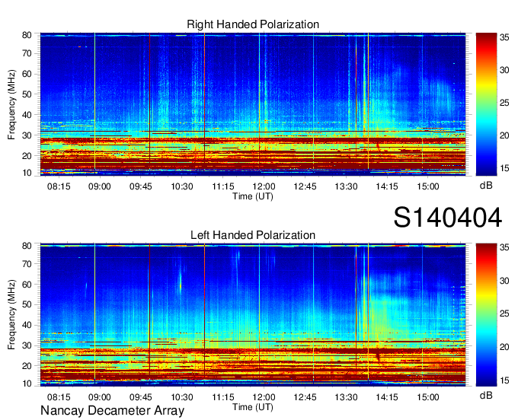Click the top plot's 'Frequency (MHz)' axis label
The image size is (518, 420).
pos(11,104)
